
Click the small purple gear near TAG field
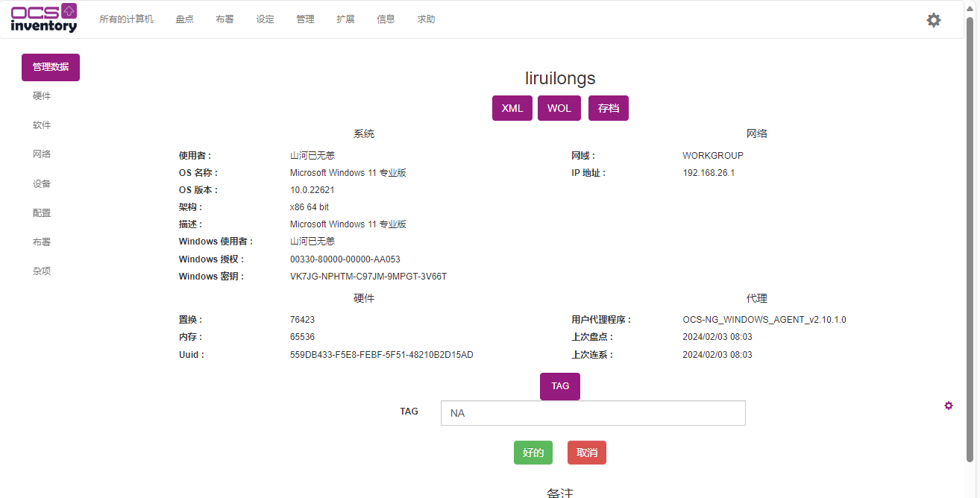coord(949,406)
